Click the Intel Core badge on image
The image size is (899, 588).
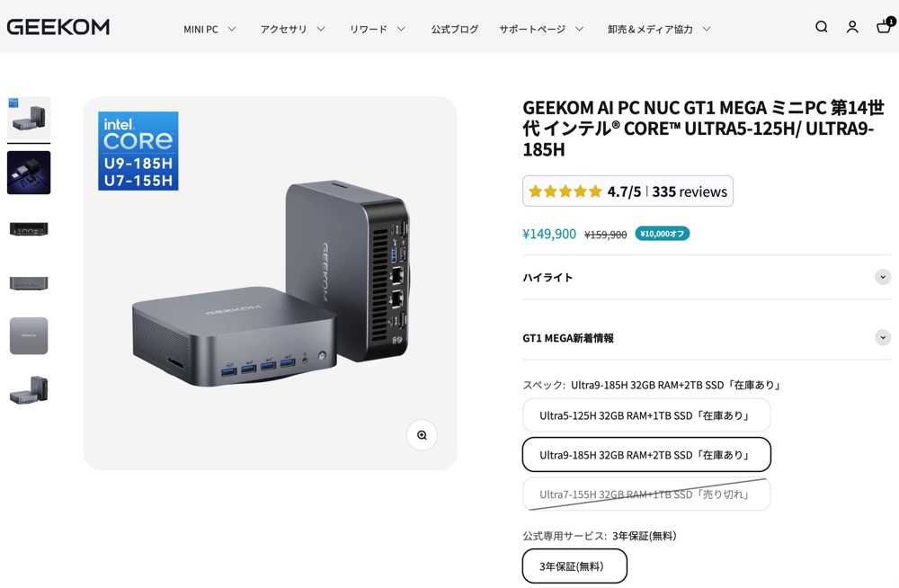pos(138,151)
